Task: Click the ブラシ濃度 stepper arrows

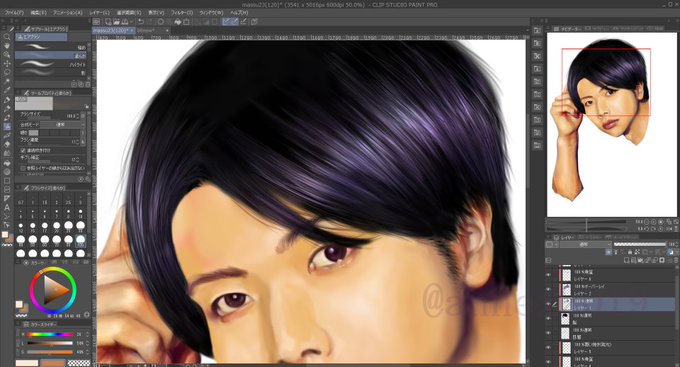Action: coord(78,141)
